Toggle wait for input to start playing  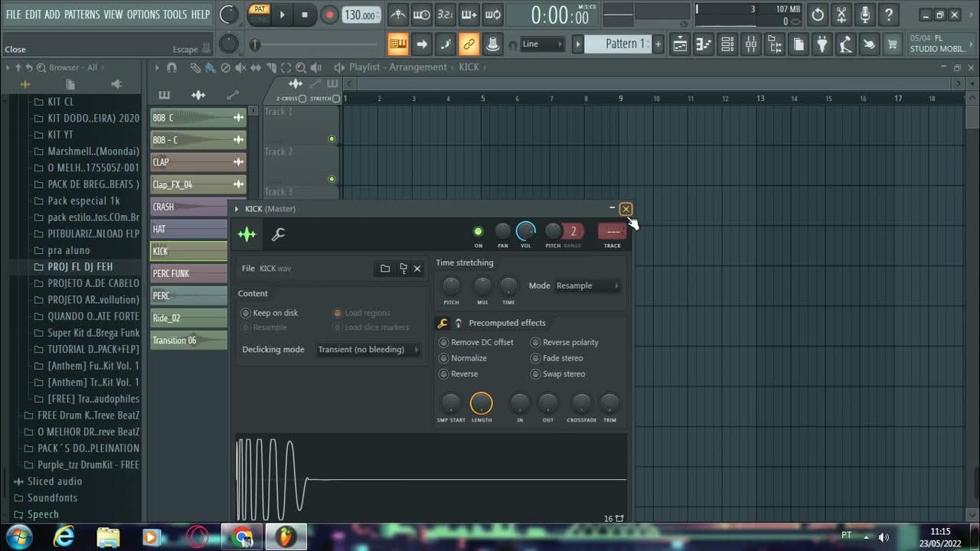coord(421,15)
